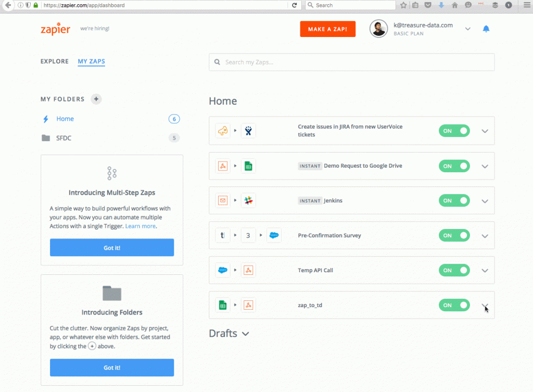Image resolution: width=533 pixels, height=392 pixels.
Task: Expand the Drafts section
Action: tap(245, 334)
